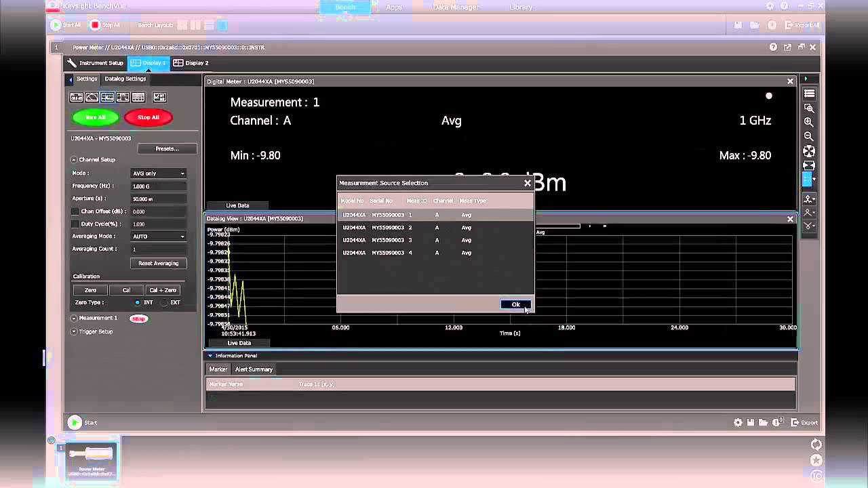Open the Presets... menu button
The width and height of the screenshot is (868, 488).
click(167, 148)
